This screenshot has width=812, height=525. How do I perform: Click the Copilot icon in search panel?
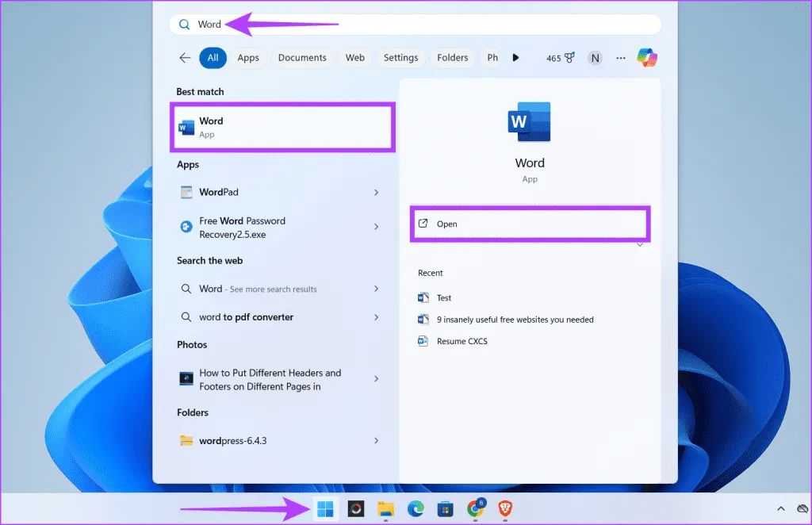[647, 58]
